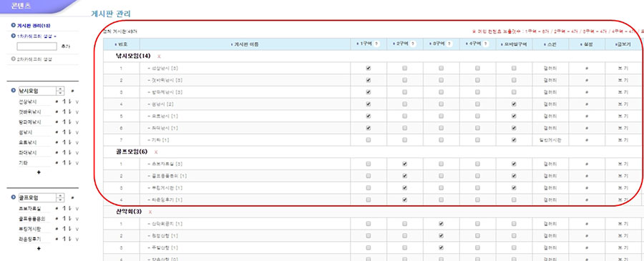Image resolution: width=644 pixels, height=261 pixels.
Task: Move 부킹게시판 up in the sidebar
Action: 64,229
